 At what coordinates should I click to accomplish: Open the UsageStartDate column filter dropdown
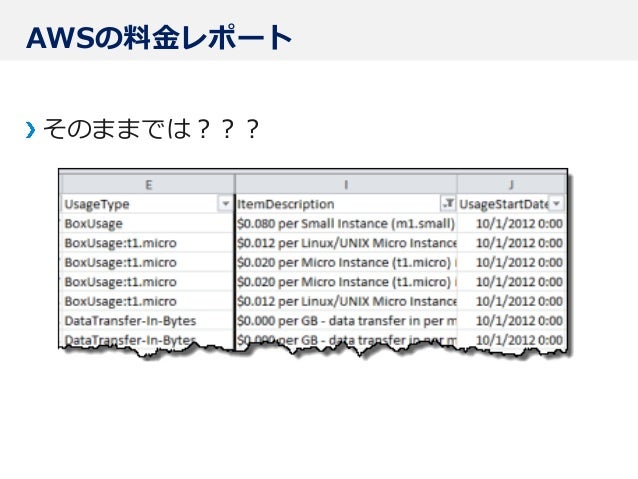click(557, 203)
